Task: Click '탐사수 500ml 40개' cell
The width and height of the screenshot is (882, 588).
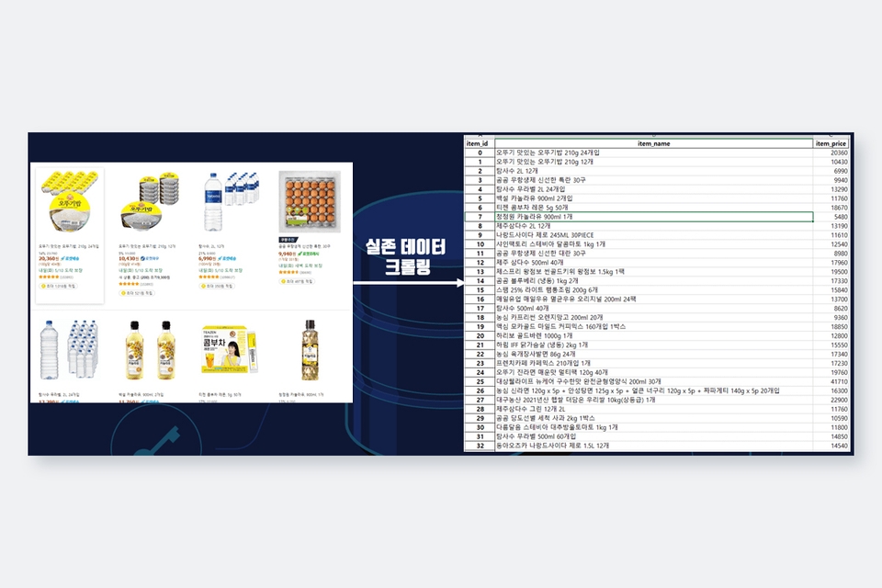Action: tap(653, 309)
